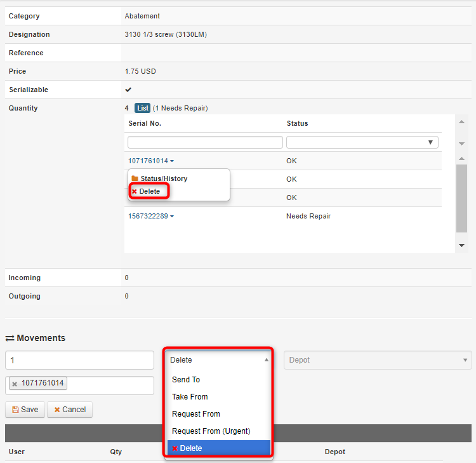Click the Serial No. filter input field
The height and width of the screenshot is (463, 476).
pyautogui.click(x=205, y=142)
